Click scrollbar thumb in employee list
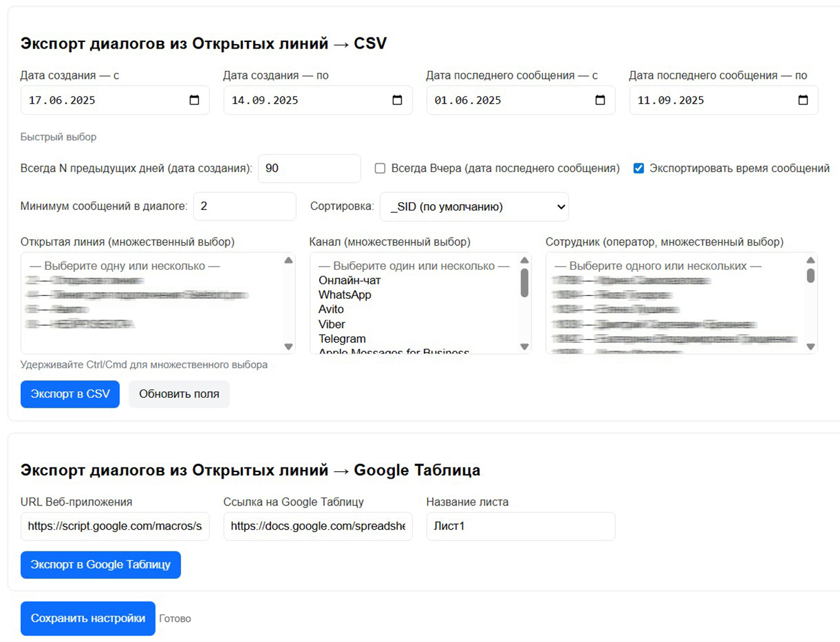Viewport: 840px width, 642px height. (810, 276)
